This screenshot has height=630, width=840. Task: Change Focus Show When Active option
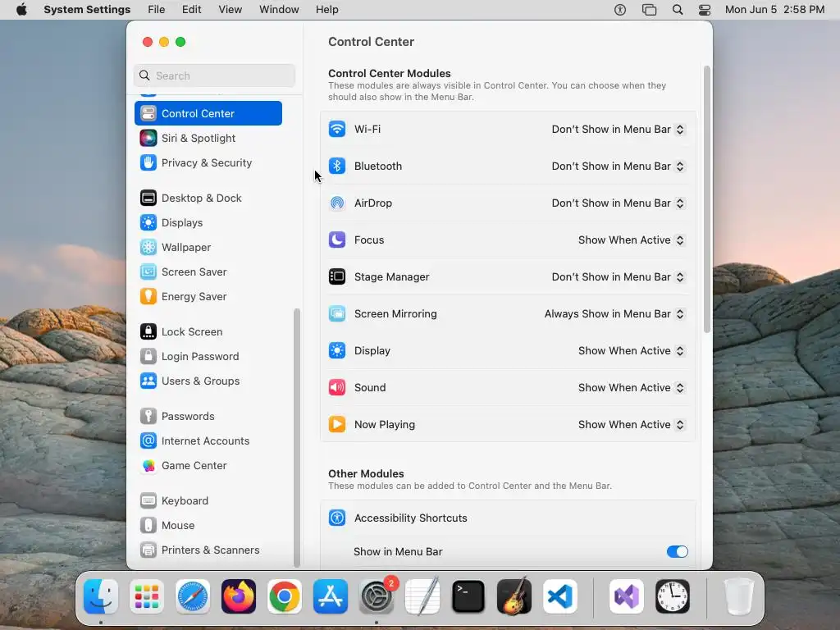[631, 240]
